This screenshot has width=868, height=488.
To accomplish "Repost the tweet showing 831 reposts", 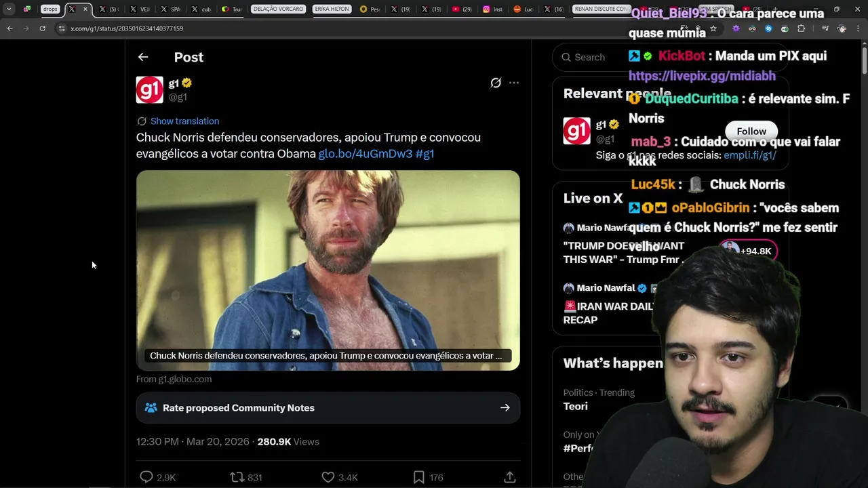I will [x=246, y=477].
